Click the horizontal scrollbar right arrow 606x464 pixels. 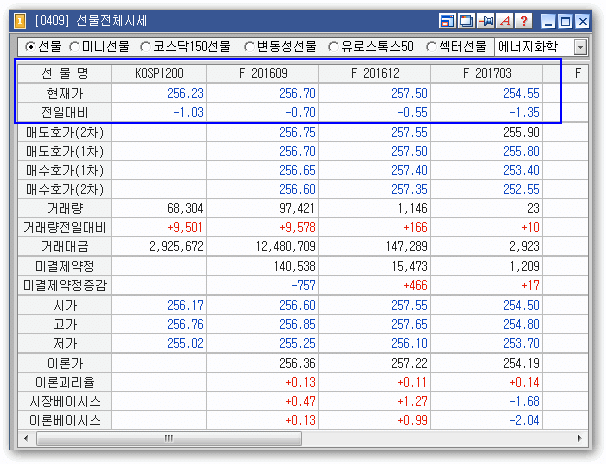(x=579, y=439)
